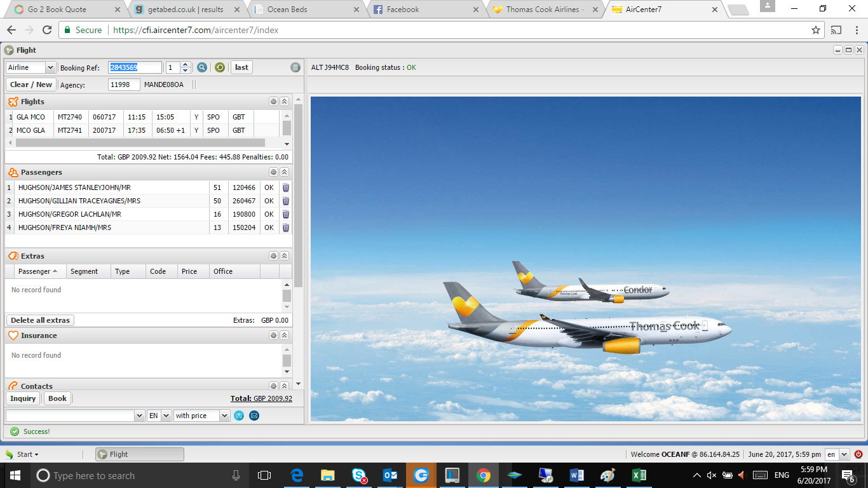Open Windows notification center

(x=848, y=476)
